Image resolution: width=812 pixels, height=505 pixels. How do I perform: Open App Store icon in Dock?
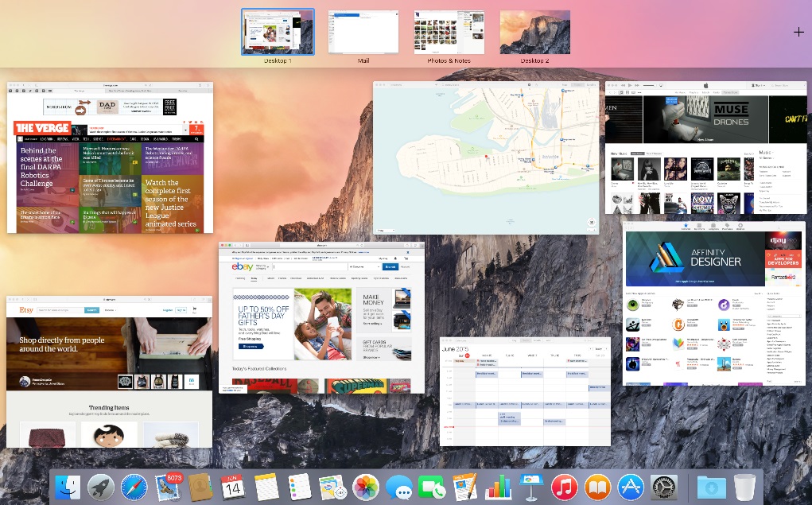tap(631, 488)
